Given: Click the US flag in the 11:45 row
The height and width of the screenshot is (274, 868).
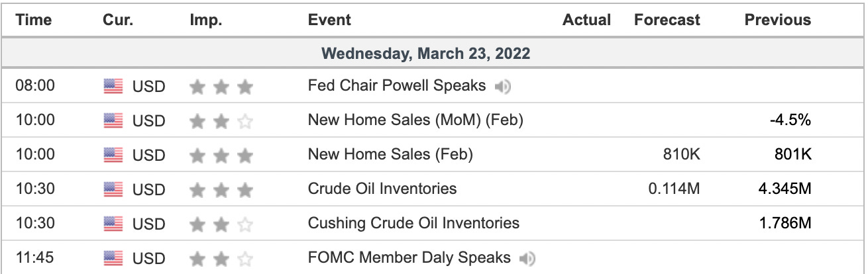Looking at the screenshot, I should [113, 259].
